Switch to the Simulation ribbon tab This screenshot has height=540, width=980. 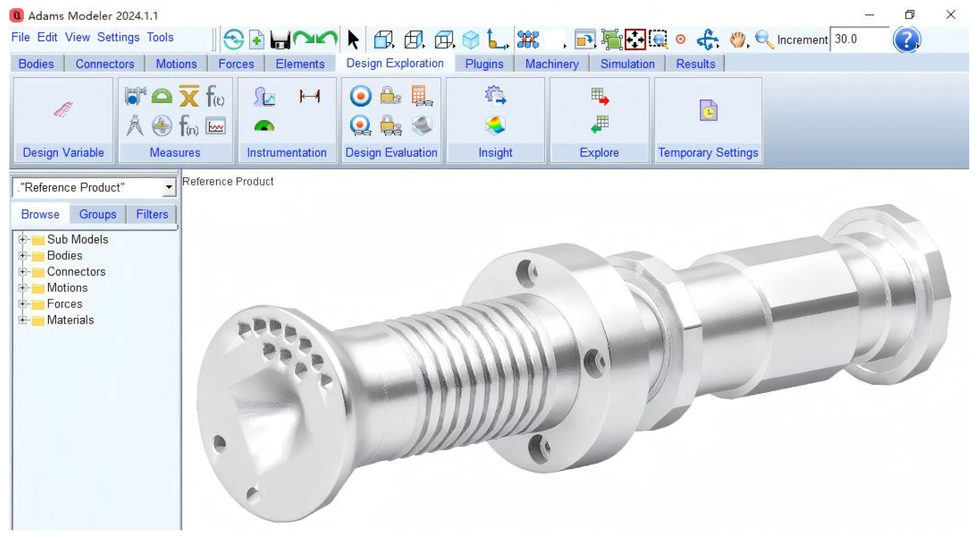[627, 64]
